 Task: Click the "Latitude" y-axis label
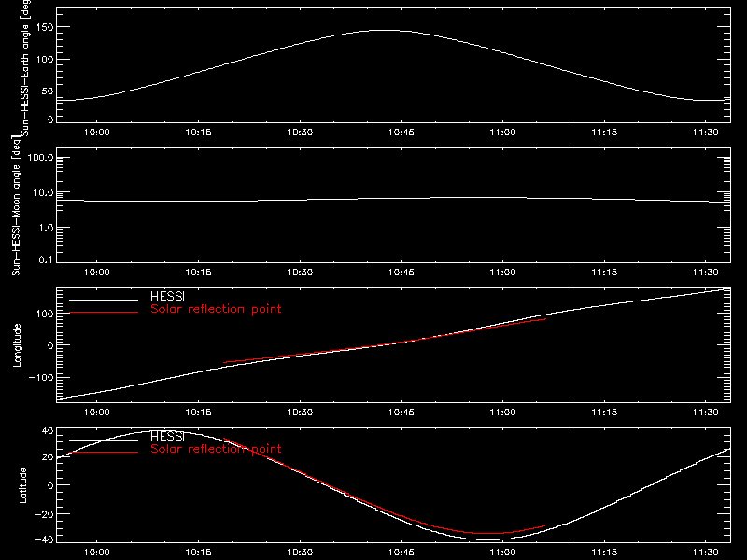click(x=22, y=485)
